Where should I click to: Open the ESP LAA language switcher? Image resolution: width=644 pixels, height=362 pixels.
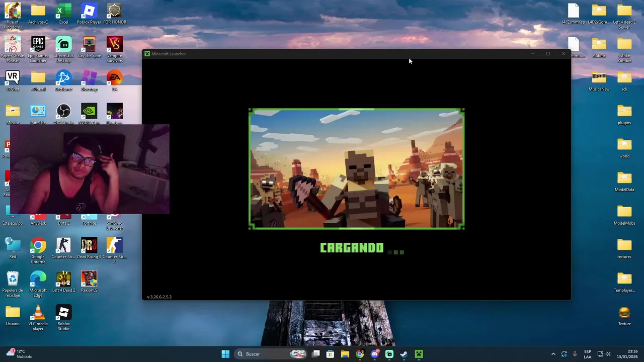point(588,354)
